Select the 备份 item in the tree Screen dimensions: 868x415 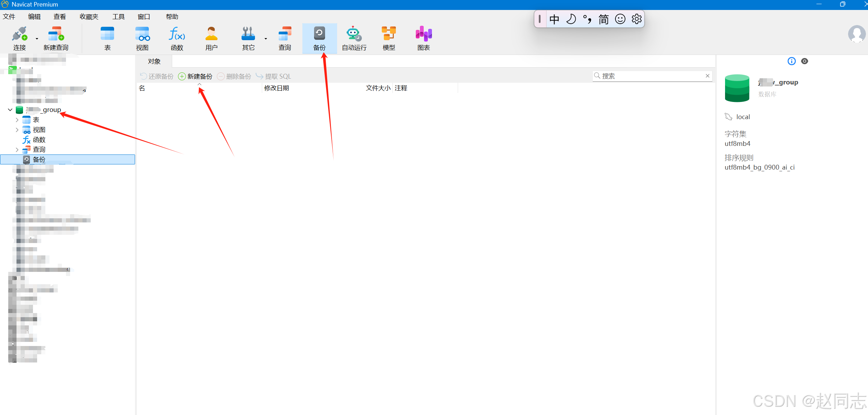pyautogui.click(x=39, y=159)
